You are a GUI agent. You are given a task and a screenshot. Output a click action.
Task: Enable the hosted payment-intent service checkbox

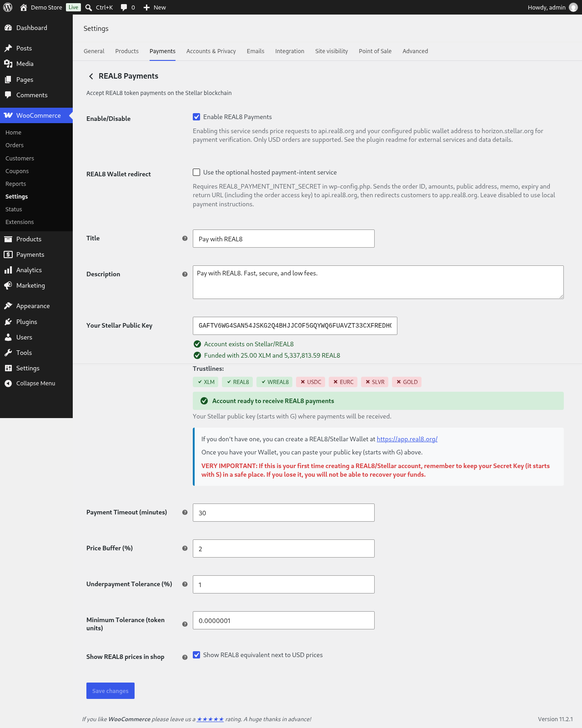click(x=196, y=172)
